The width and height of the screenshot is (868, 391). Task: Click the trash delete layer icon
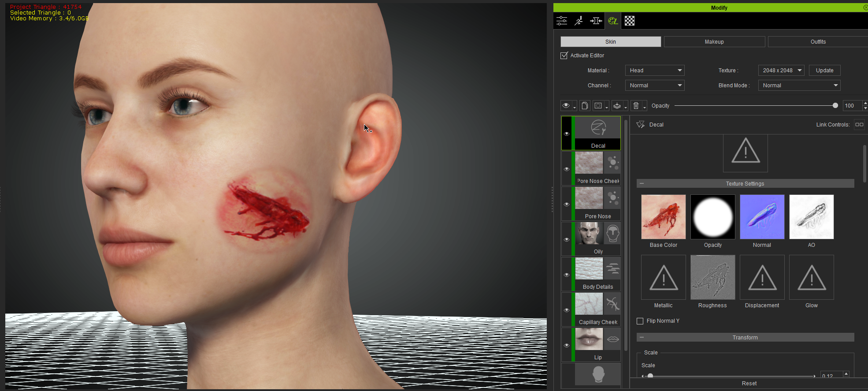[x=636, y=106]
